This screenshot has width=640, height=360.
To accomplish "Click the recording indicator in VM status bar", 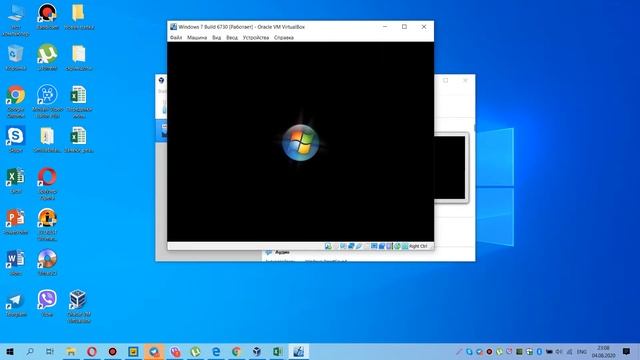I will pos(382,246).
